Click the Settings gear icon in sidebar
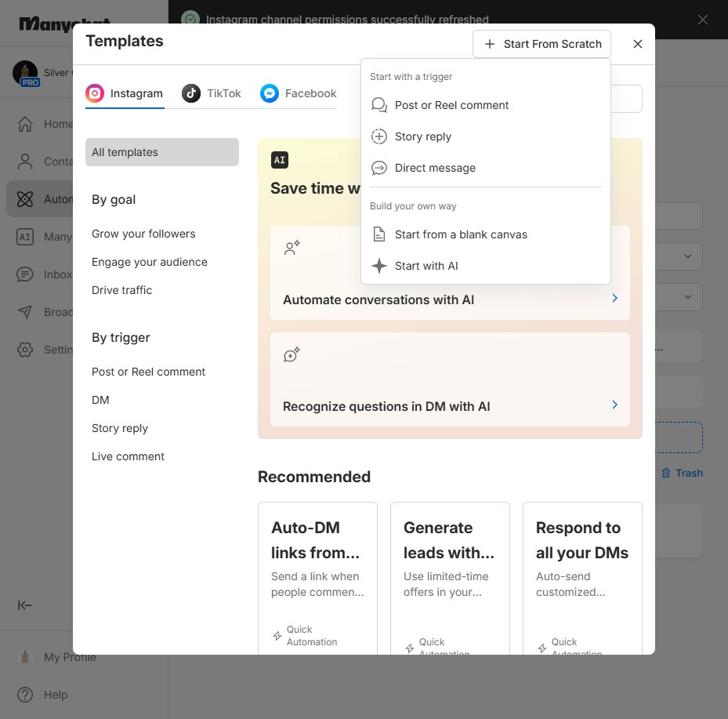The width and height of the screenshot is (728, 719). click(25, 349)
